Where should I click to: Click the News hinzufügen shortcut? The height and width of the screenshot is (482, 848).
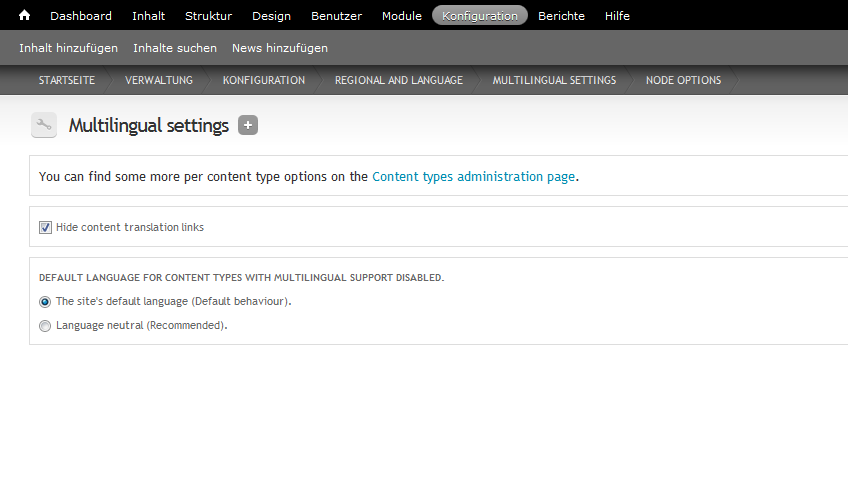pyautogui.click(x=279, y=48)
